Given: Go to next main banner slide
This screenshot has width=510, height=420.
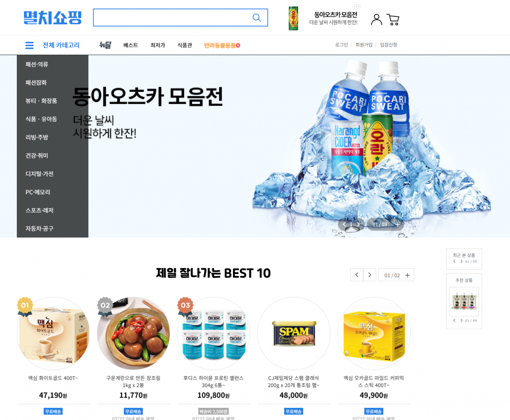Looking at the screenshot, I should 358,224.
